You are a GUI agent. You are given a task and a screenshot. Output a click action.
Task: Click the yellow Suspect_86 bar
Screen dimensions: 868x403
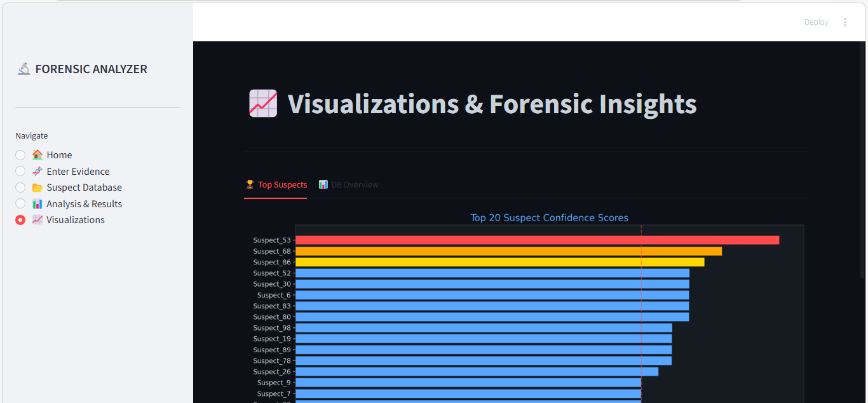[499, 262]
